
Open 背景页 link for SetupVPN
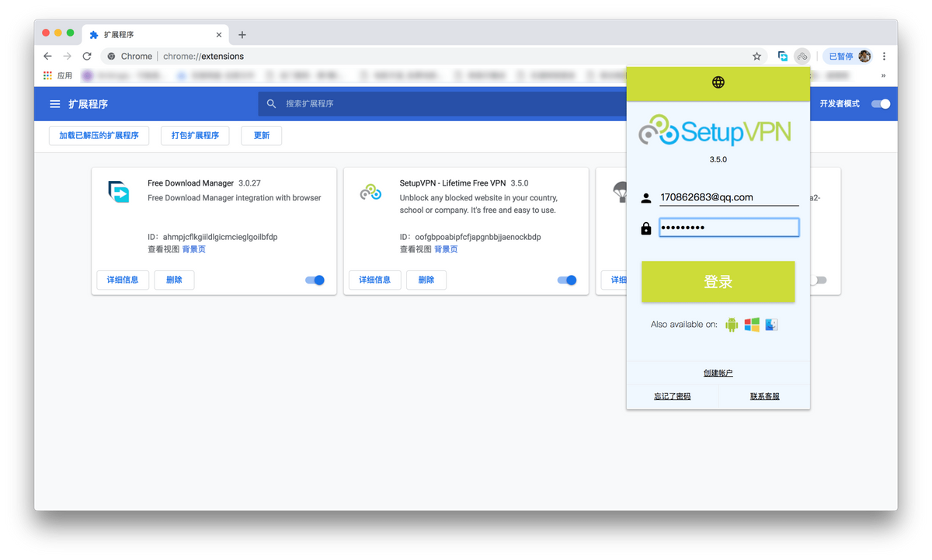click(x=446, y=249)
